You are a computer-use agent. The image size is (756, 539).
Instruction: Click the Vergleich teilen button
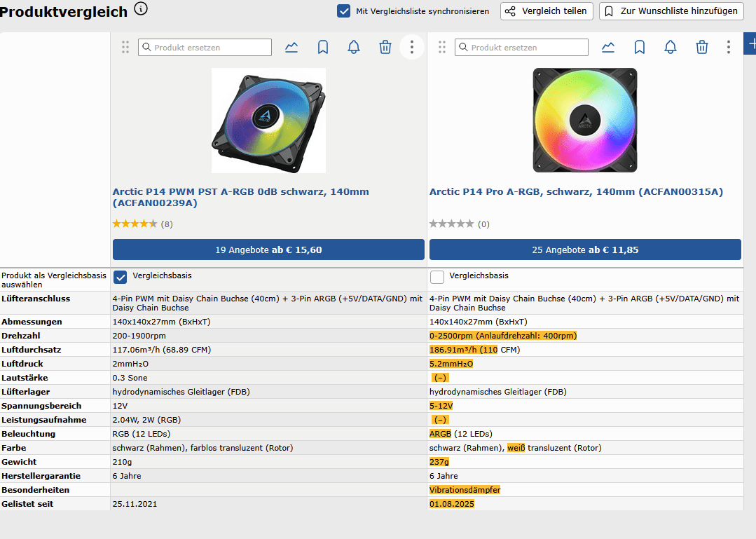[547, 11]
